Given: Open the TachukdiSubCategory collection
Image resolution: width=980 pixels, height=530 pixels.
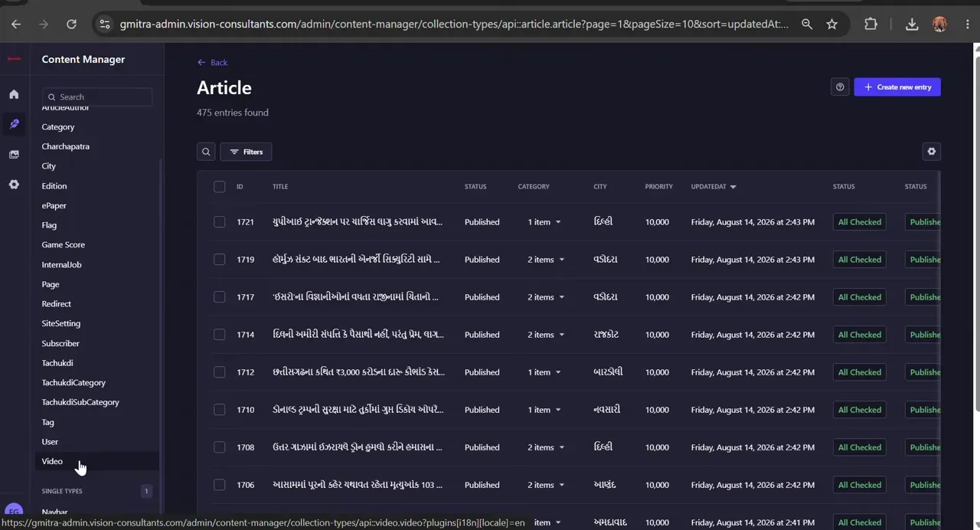Looking at the screenshot, I should pyautogui.click(x=80, y=402).
